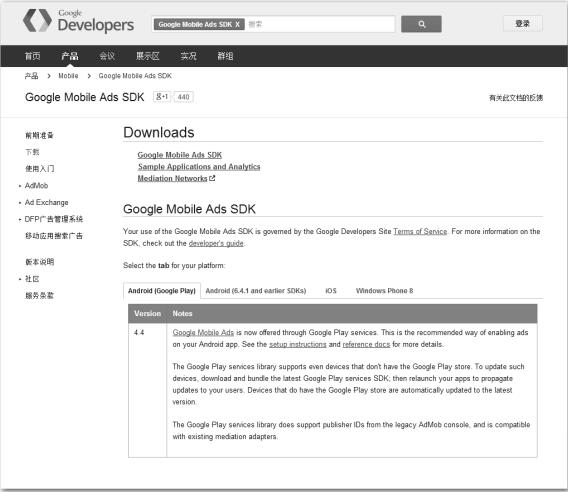Click the search magnifier button

(421, 24)
